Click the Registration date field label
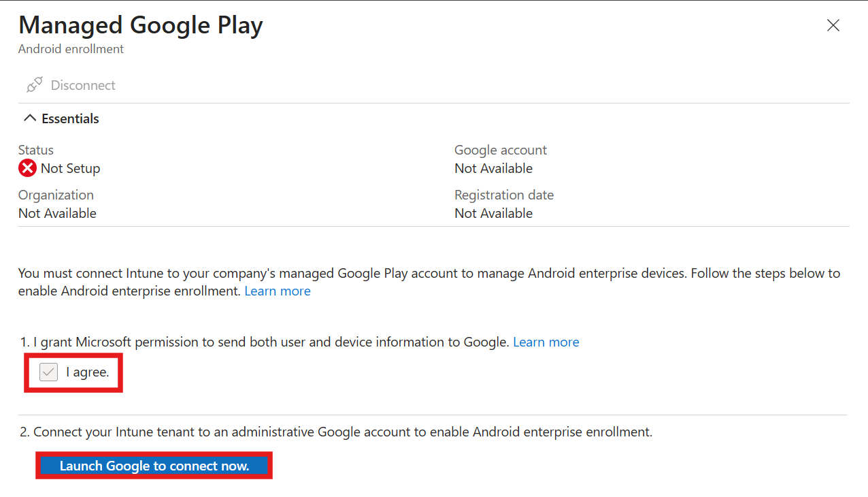Screen dimensions: 868x497 pyautogui.click(x=504, y=195)
